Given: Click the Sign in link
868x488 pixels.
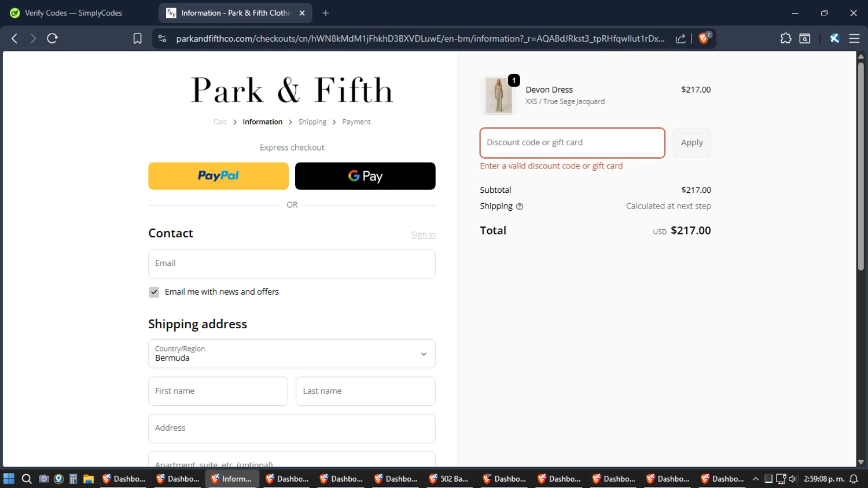Looking at the screenshot, I should pos(423,234).
